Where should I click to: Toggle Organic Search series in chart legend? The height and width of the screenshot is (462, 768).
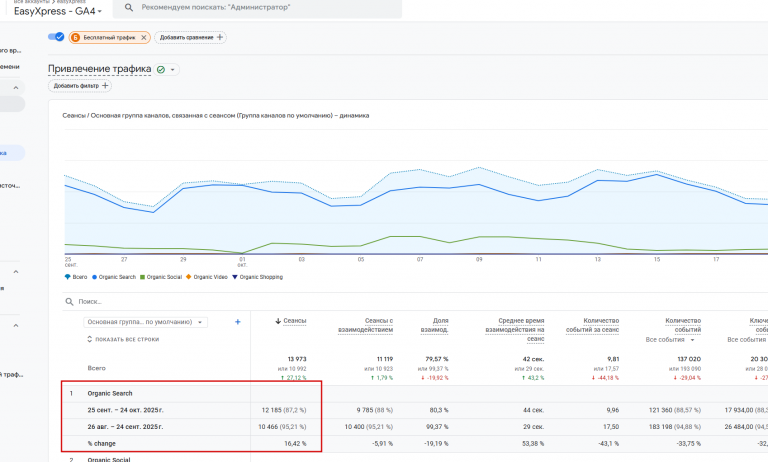114,277
